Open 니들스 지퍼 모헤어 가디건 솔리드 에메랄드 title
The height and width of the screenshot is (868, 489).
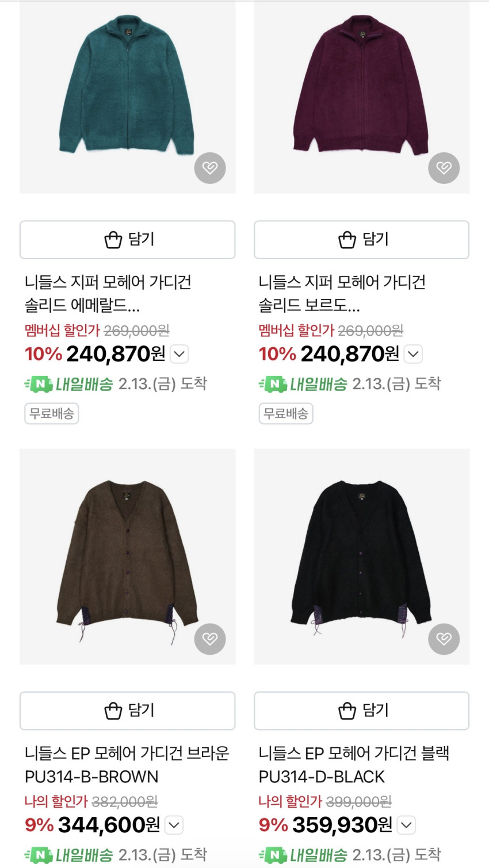click(108, 293)
